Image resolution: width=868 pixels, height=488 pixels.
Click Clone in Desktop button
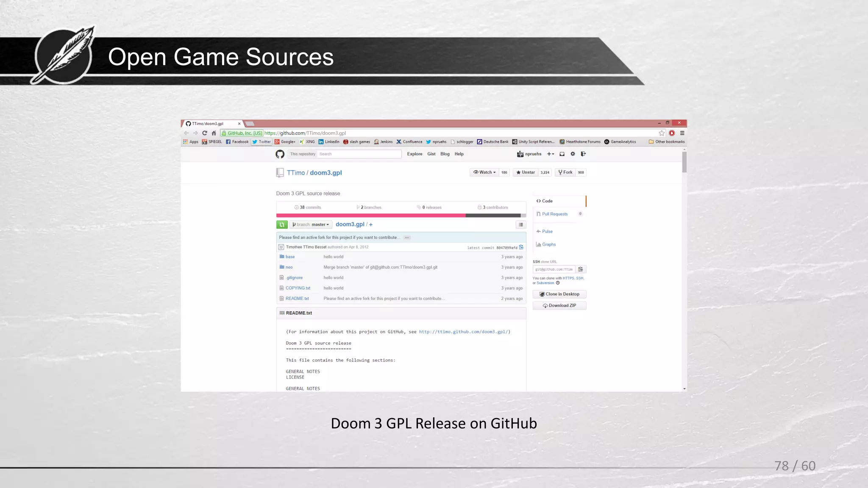pyautogui.click(x=559, y=294)
